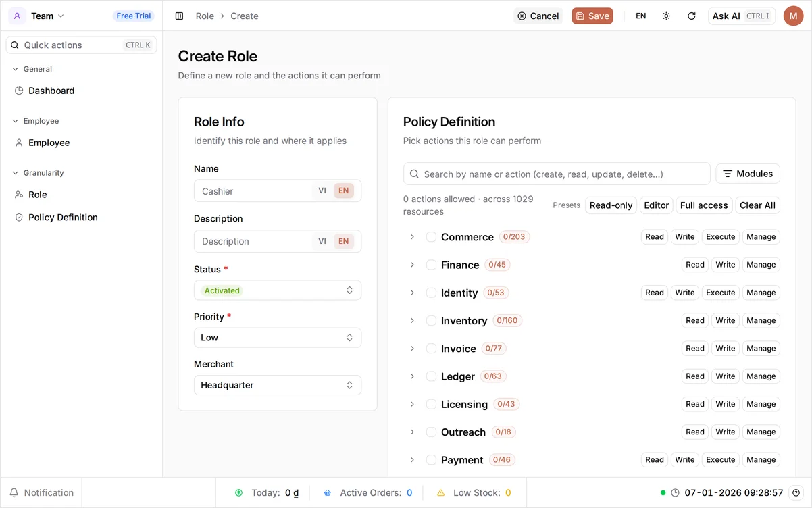812x508 pixels.
Task: Click the Policy Definition shield icon
Action: pos(19,218)
